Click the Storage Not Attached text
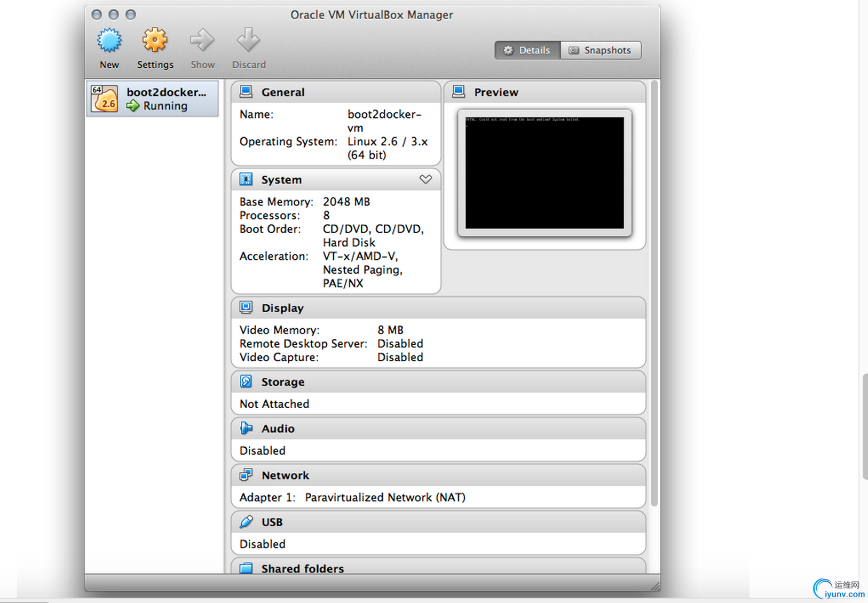This screenshot has width=868, height=603. tap(274, 404)
